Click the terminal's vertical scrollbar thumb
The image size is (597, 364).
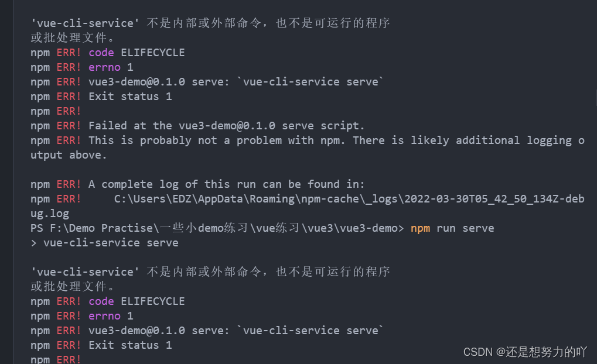pyautogui.click(x=596, y=98)
